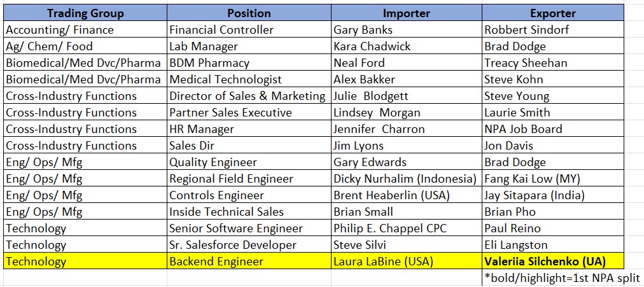Select the Jay Sitapara (India) cell
Image resolution: width=644 pixels, height=287 pixels.
pyautogui.click(x=535, y=195)
